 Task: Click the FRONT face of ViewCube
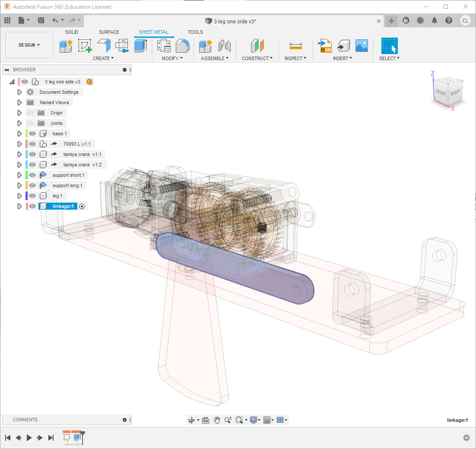[x=441, y=92]
